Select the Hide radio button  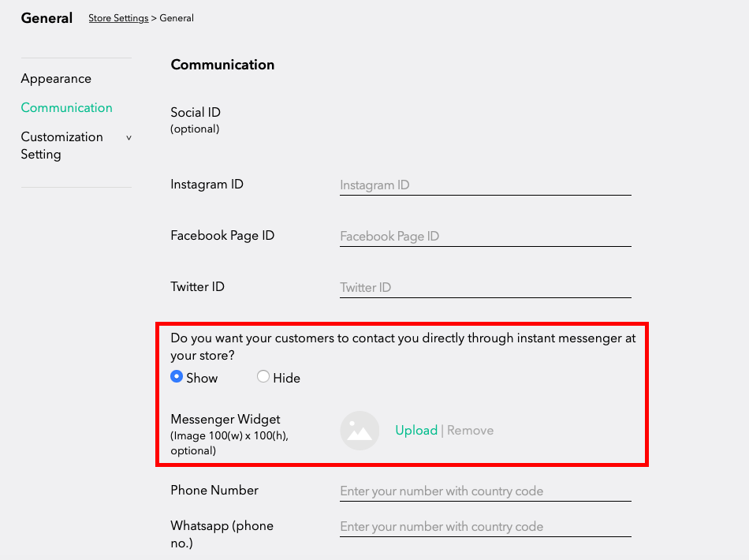[263, 376]
